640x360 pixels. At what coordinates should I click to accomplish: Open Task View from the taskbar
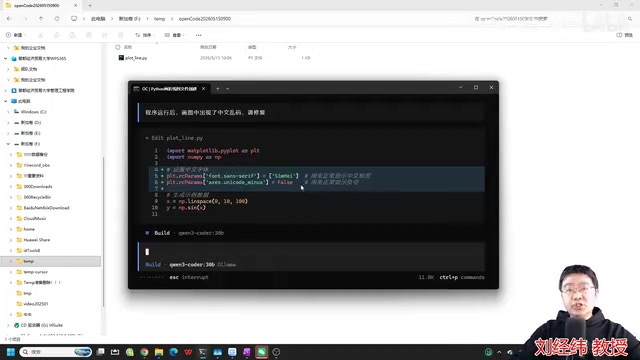pyautogui.click(x=100, y=352)
